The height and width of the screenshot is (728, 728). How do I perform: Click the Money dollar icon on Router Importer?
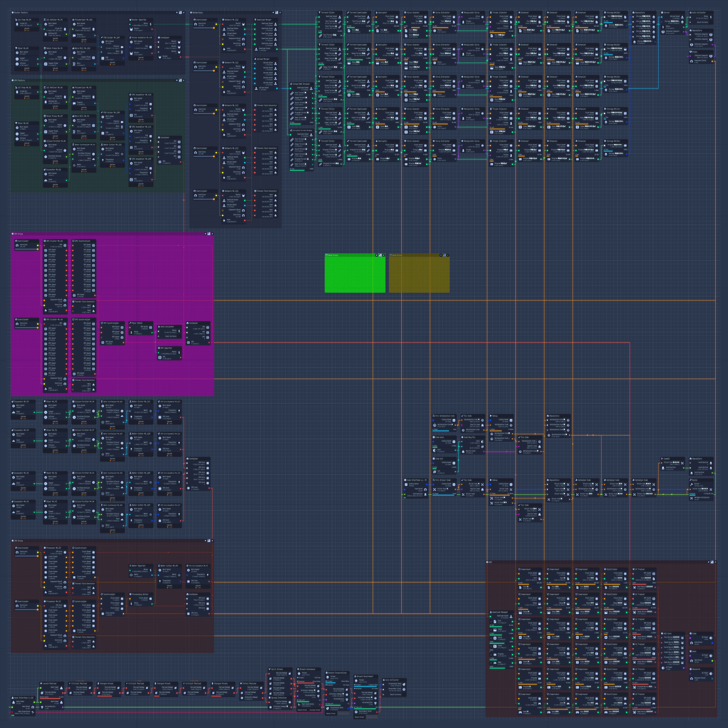[x=151, y=24]
